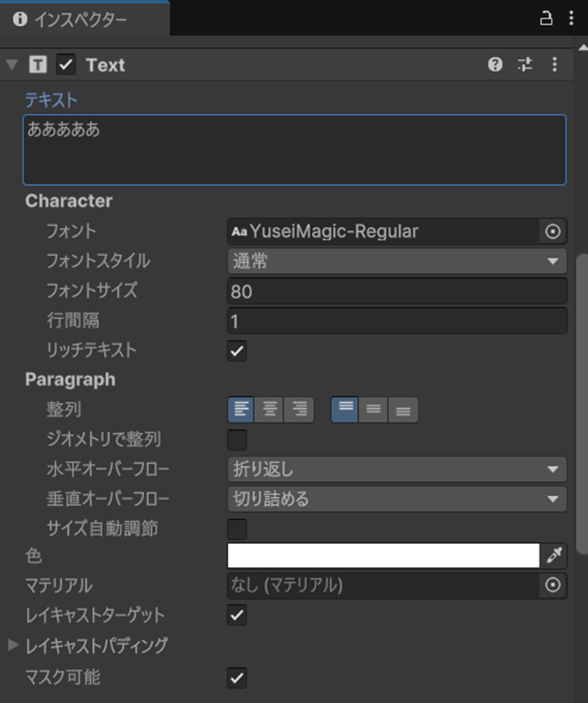Enable the ジオメトリで整列 checkbox
This screenshot has height=703, width=588.
(236, 440)
